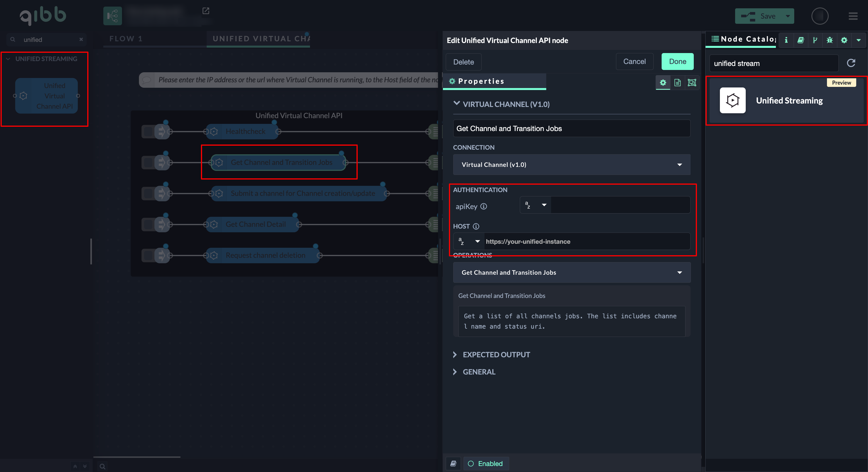Screen dimensions: 868x472
Task: Open the Connection dropdown Virtual Channel (v1.0)
Action: pyautogui.click(x=571, y=165)
